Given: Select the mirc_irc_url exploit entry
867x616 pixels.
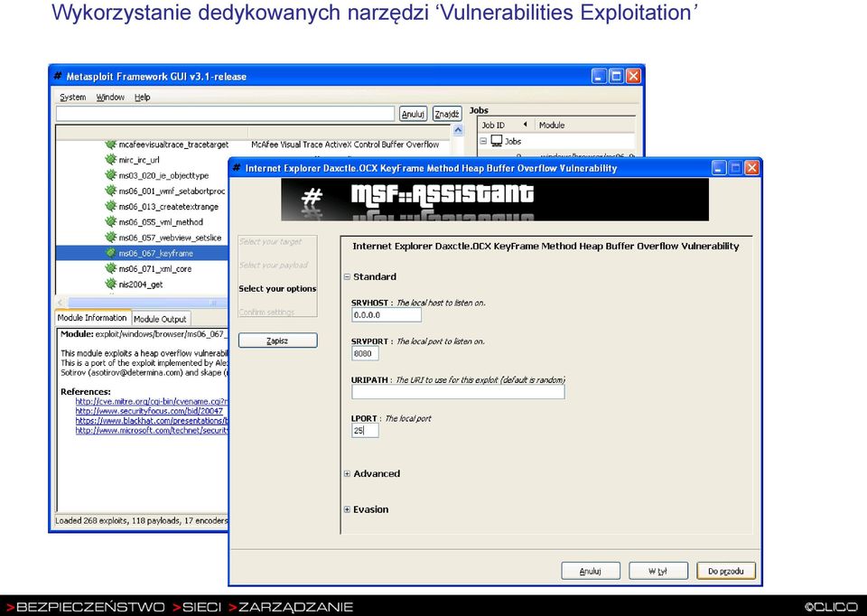Looking at the screenshot, I should point(139,160).
